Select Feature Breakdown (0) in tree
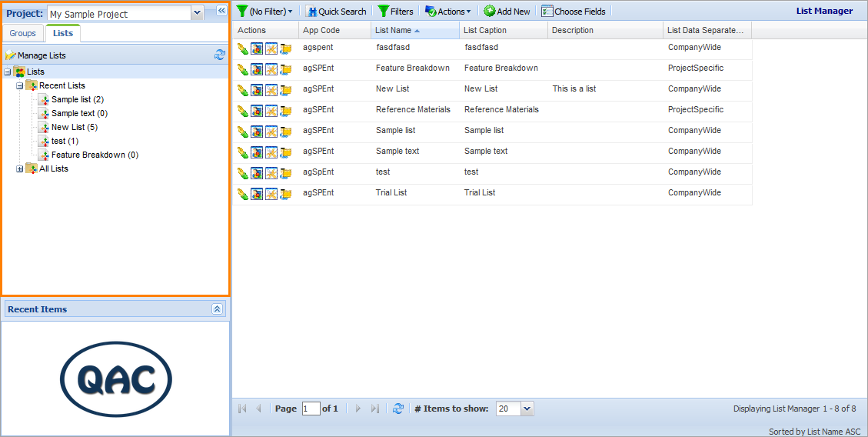 pos(95,155)
